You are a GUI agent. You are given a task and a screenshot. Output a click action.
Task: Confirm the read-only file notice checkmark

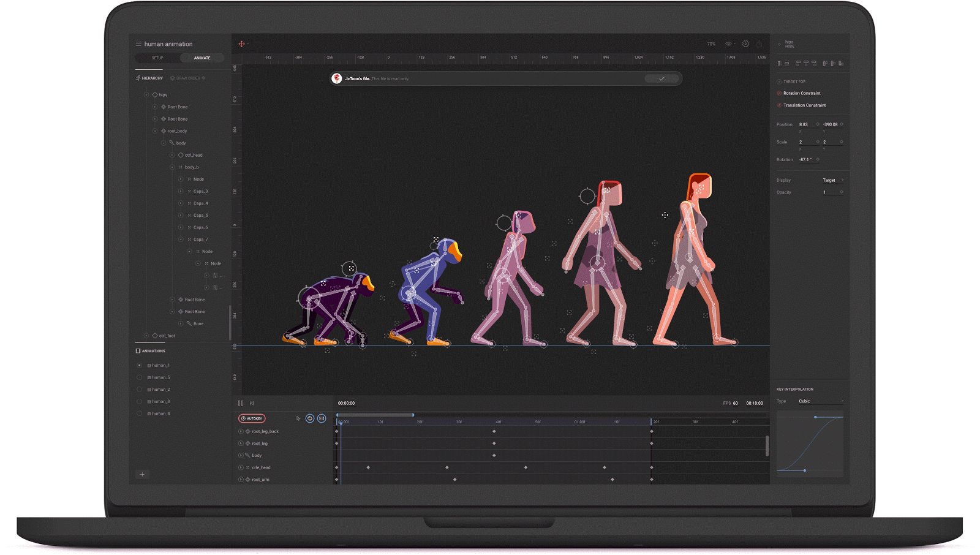click(661, 79)
